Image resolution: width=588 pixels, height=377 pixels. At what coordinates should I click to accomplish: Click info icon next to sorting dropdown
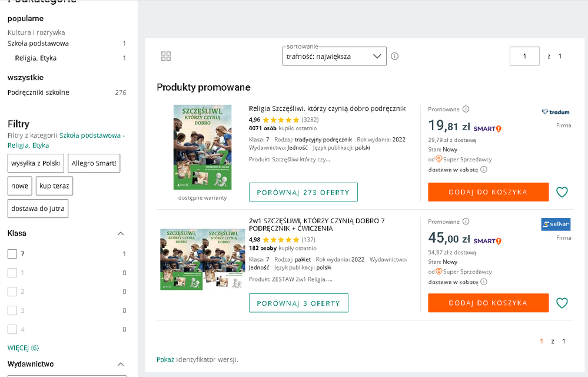[x=394, y=57]
